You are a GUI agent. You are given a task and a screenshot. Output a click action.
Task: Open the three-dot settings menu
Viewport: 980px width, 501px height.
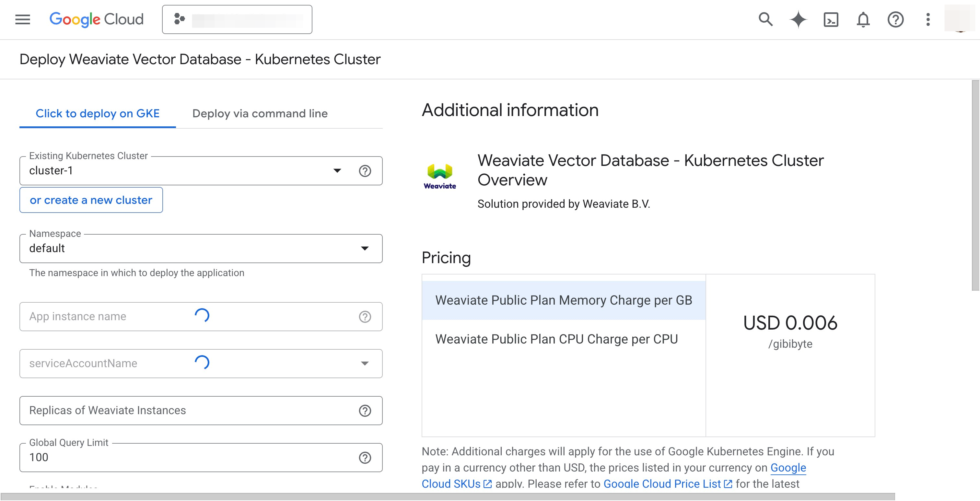[928, 19]
